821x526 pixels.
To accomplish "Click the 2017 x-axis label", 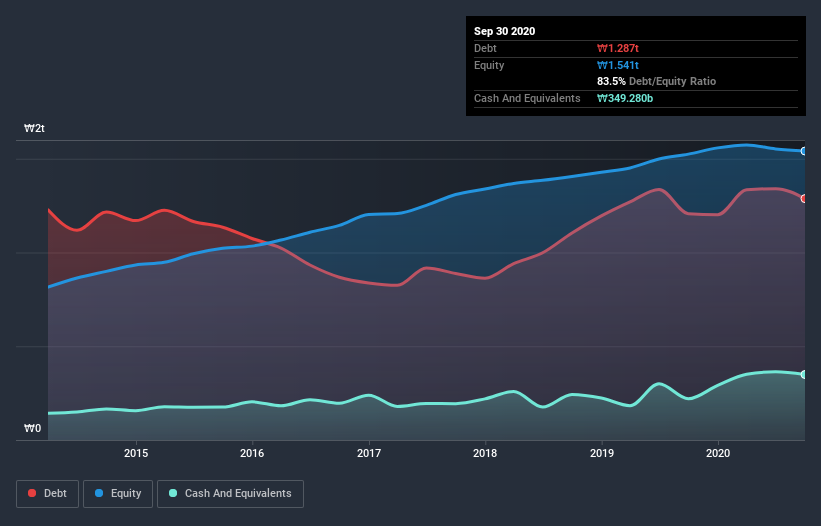I will pyautogui.click(x=369, y=453).
